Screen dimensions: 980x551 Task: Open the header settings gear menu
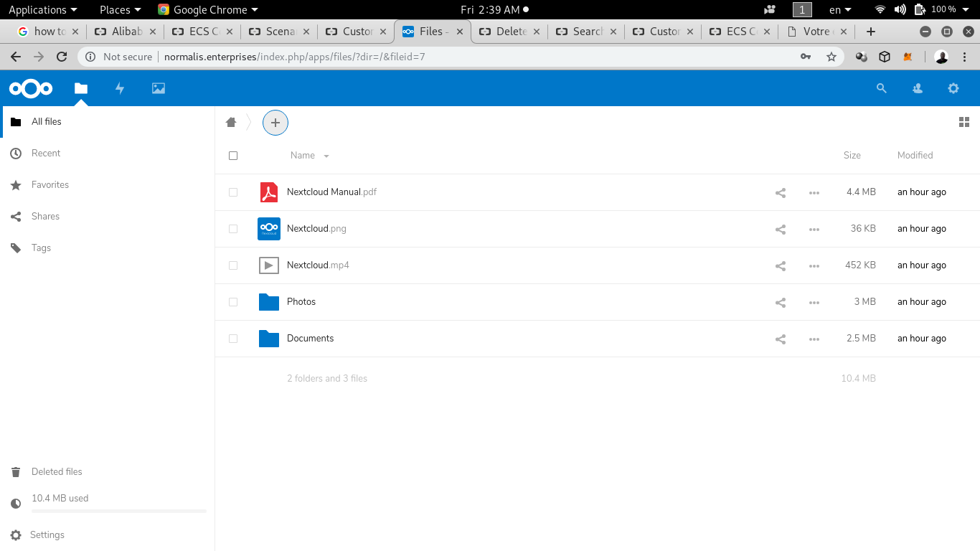tap(953, 88)
